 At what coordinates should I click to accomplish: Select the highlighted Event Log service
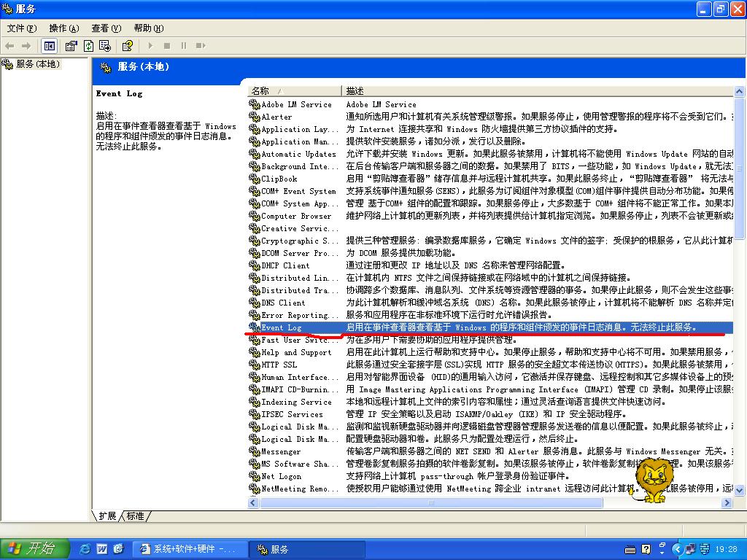click(x=490, y=327)
